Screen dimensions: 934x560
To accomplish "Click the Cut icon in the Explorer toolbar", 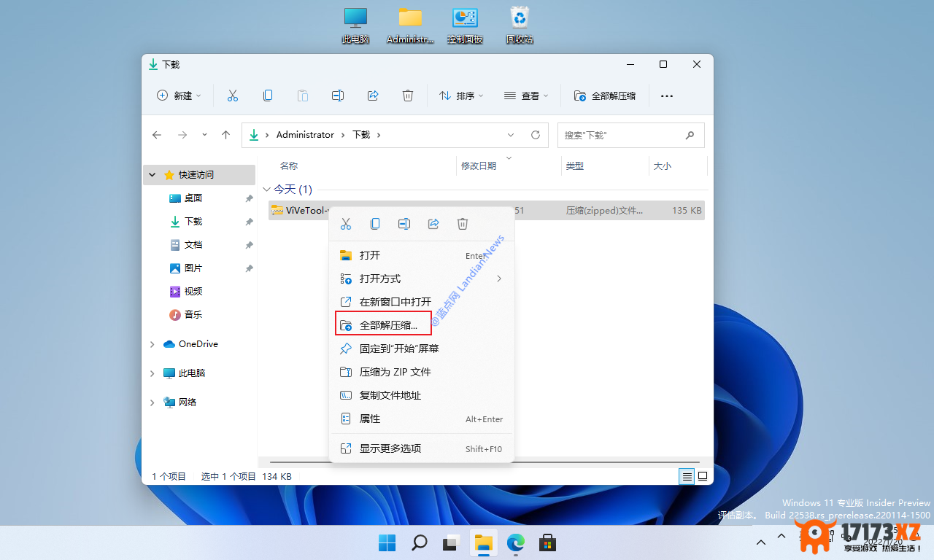I will coord(233,96).
